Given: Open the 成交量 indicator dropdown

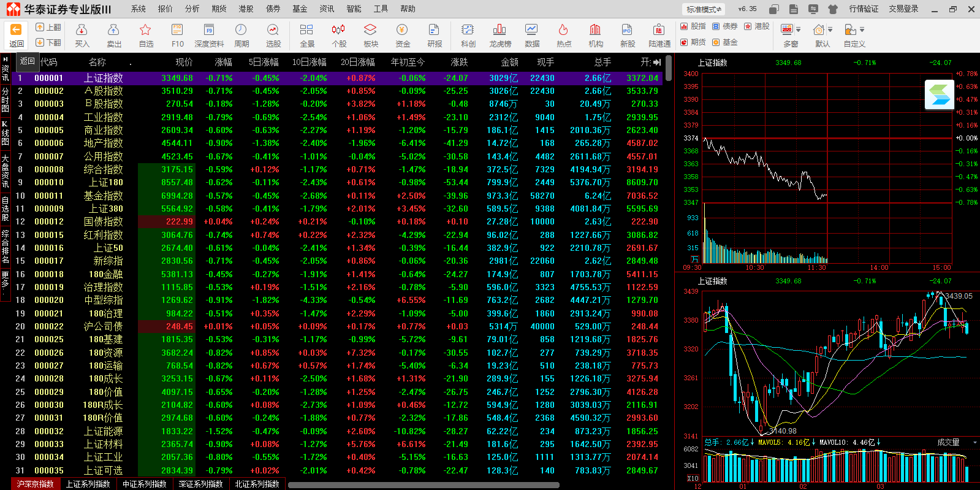Looking at the screenshot, I should click(x=974, y=442).
